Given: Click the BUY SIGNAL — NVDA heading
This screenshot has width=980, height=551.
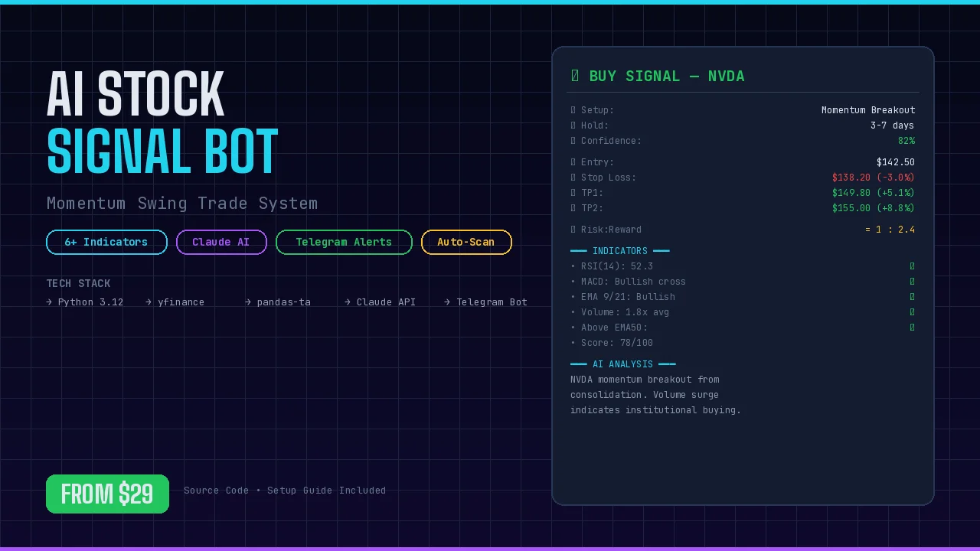Looking at the screenshot, I should 658,76.
